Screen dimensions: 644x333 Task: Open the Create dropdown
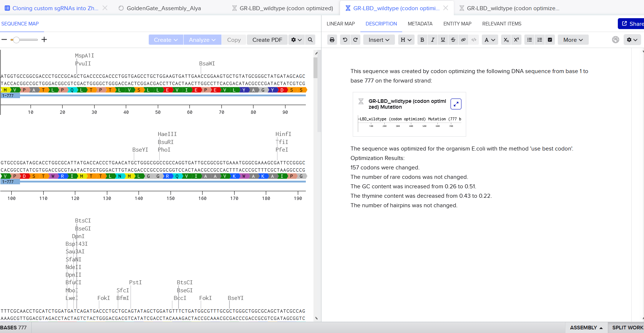(166, 40)
